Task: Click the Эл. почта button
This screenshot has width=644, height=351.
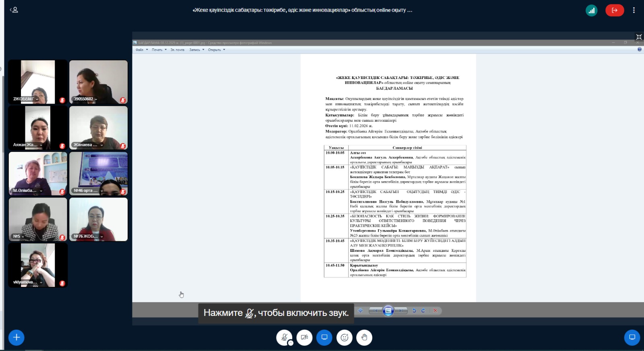Action: [177, 50]
